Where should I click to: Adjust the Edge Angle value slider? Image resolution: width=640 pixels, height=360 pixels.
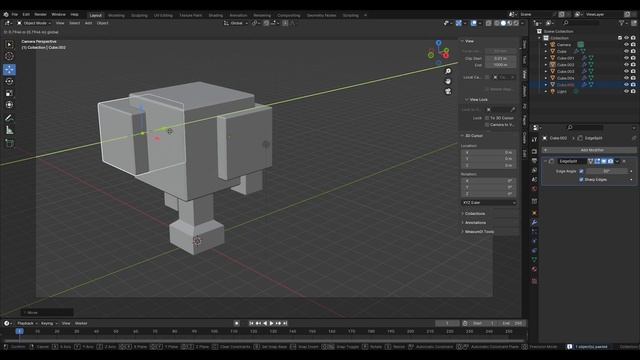click(607, 171)
